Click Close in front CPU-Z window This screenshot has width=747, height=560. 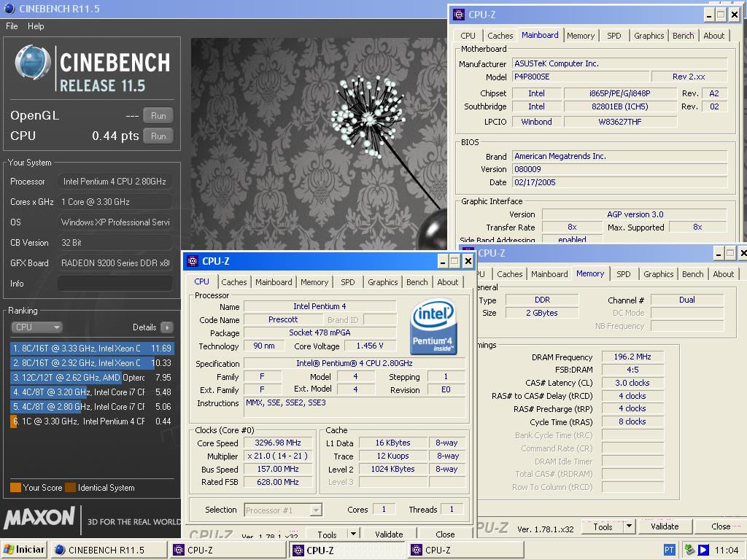(445, 534)
